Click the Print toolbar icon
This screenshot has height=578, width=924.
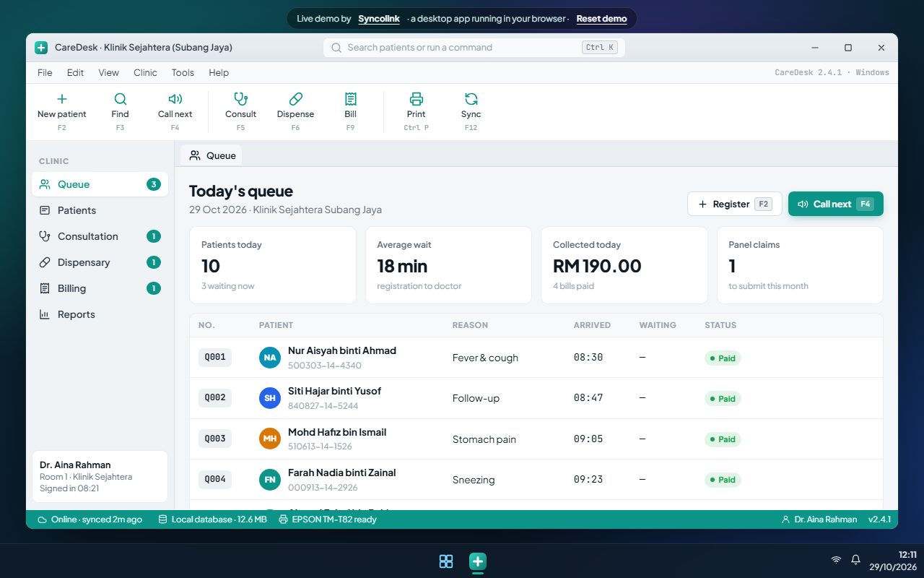[x=416, y=99]
